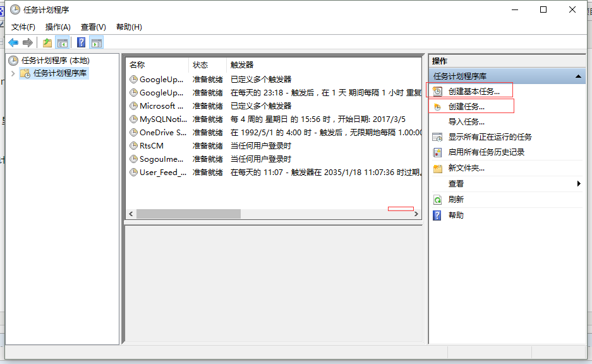Click the 创建基本任务 clock icon
592x364 pixels.
(x=437, y=90)
